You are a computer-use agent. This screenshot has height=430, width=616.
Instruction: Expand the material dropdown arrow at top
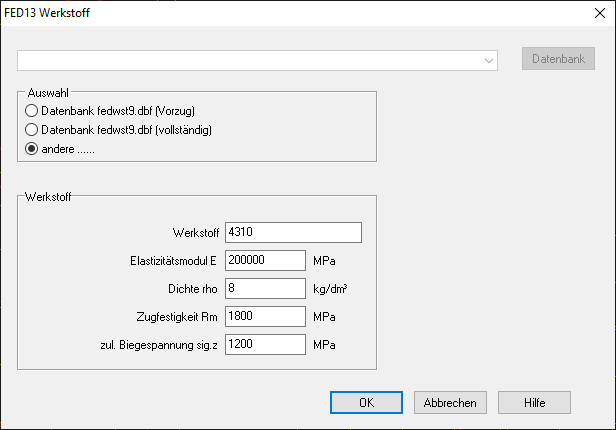click(x=489, y=60)
